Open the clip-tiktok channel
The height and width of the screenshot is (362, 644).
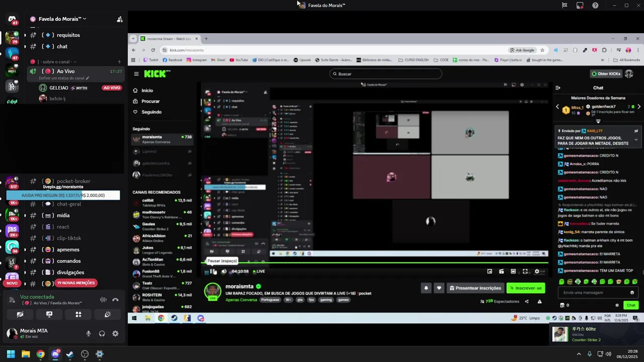75,238
